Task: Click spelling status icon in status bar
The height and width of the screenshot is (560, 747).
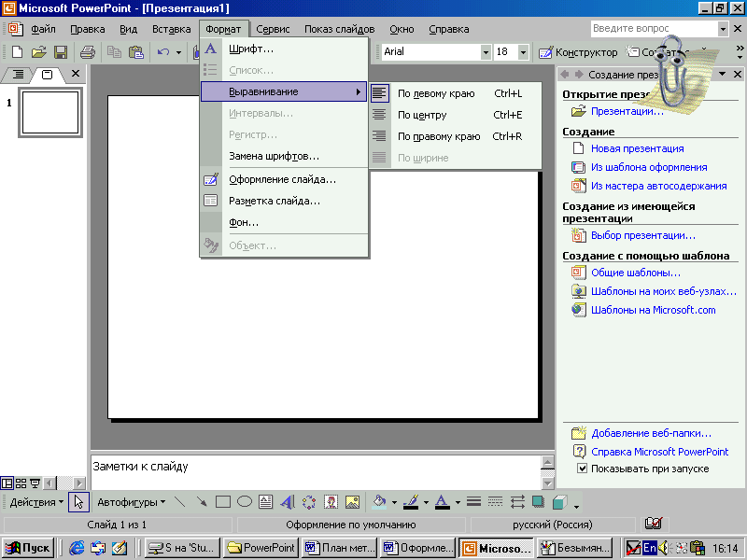Action: (x=653, y=525)
